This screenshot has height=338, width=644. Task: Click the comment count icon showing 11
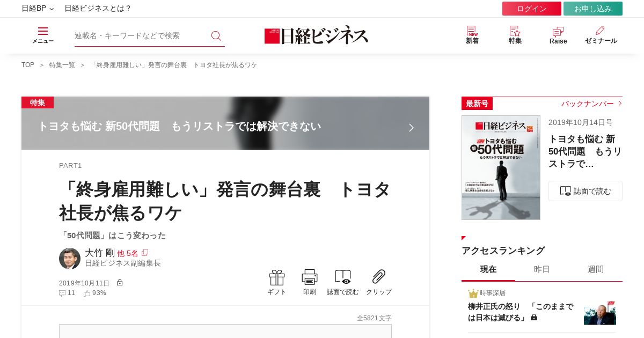pos(62,293)
